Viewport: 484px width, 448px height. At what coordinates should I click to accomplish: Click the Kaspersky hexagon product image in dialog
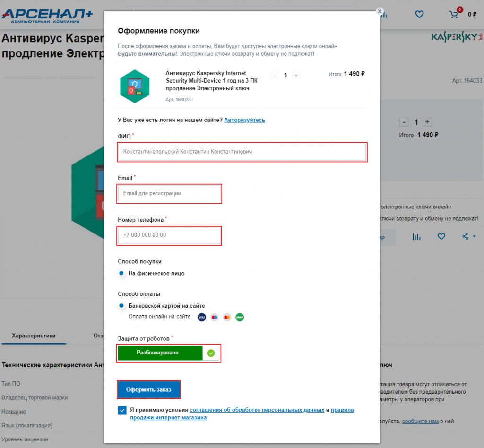pos(135,86)
